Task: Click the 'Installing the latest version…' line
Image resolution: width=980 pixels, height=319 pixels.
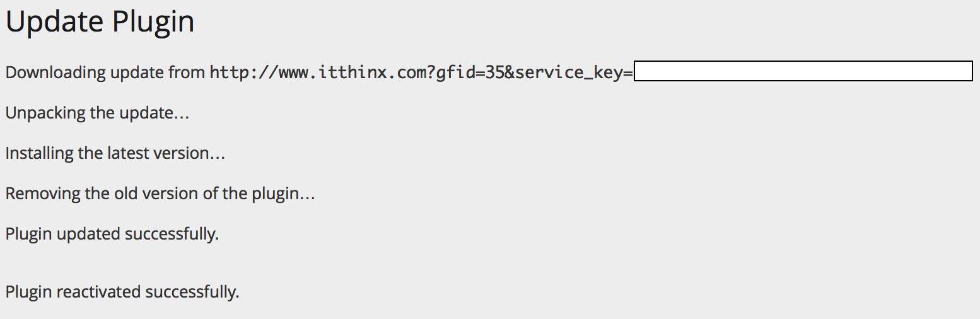Action: coord(115,153)
